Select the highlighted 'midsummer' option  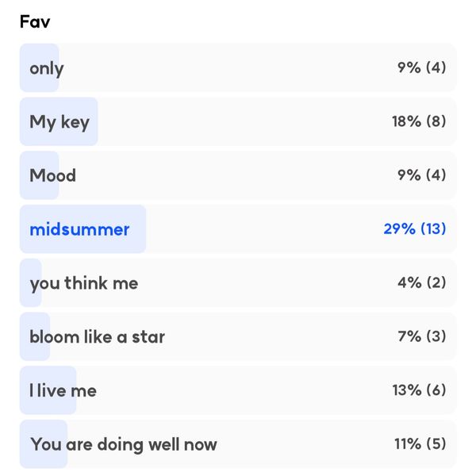(238, 229)
